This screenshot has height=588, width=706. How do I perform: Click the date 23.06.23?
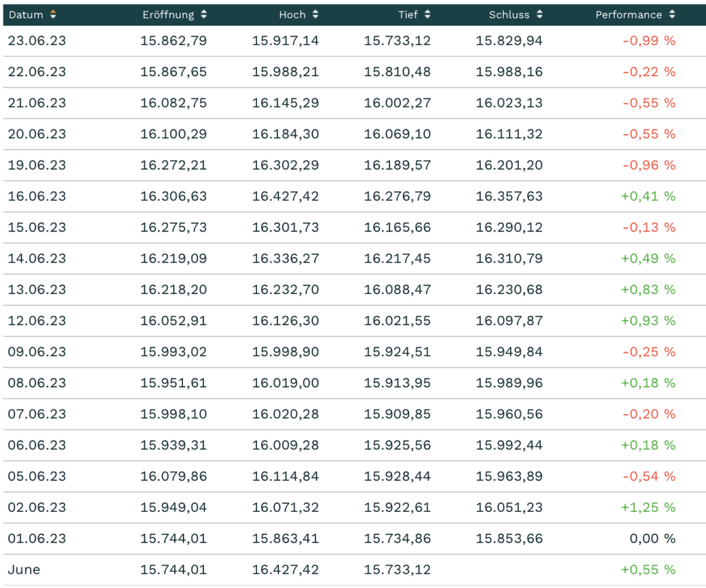[x=37, y=40]
